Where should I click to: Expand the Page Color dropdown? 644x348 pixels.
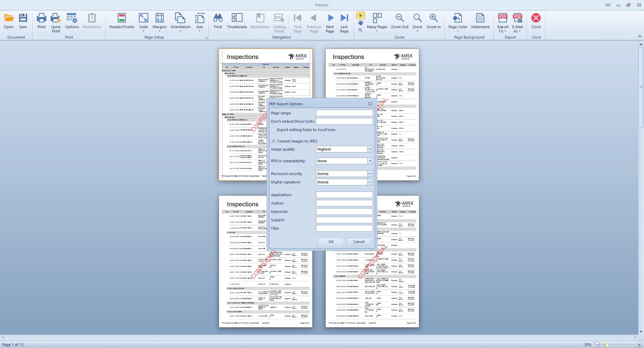(457, 31)
